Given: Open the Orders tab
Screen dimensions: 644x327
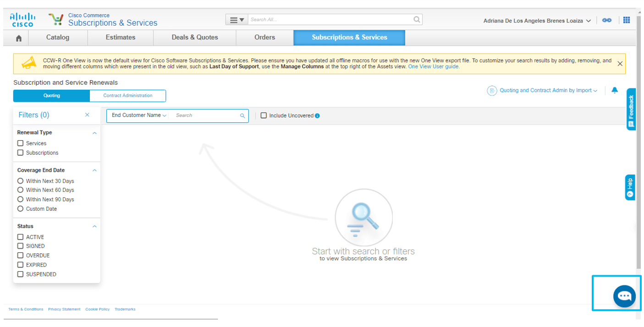Looking at the screenshot, I should 265,38.
